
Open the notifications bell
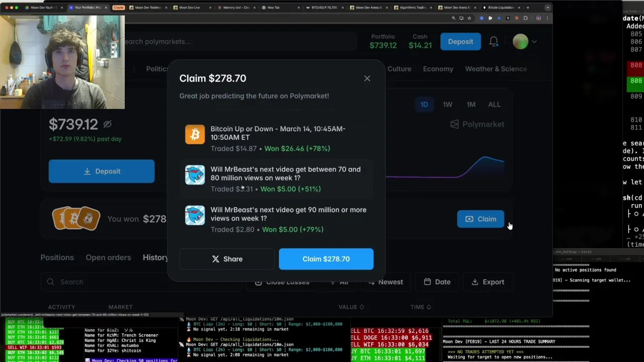[x=494, y=42]
